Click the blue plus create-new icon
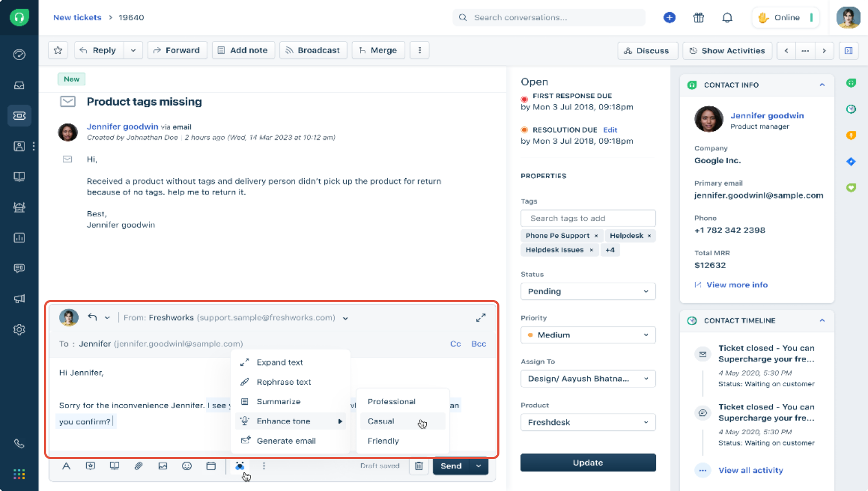Image resolution: width=868 pixels, height=491 pixels. [670, 18]
